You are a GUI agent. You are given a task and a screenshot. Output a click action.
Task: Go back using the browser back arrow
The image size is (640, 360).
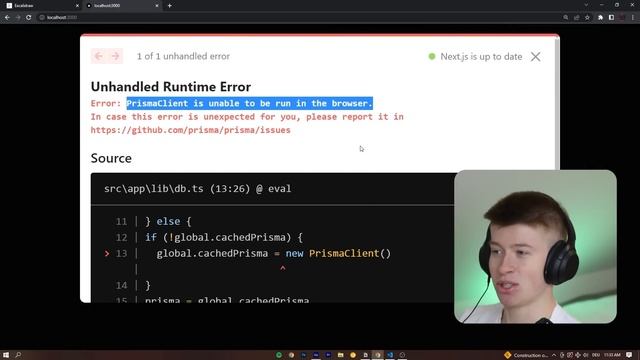[7, 18]
